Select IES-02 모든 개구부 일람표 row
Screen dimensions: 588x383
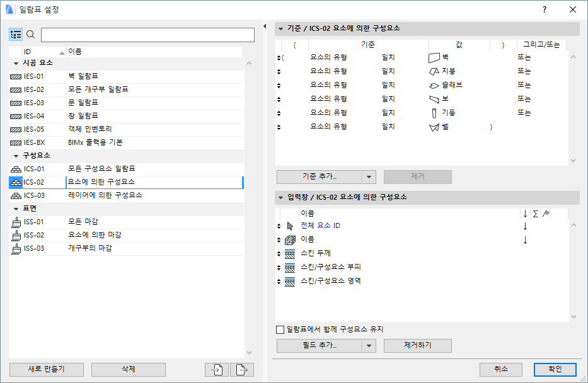[x=127, y=90]
